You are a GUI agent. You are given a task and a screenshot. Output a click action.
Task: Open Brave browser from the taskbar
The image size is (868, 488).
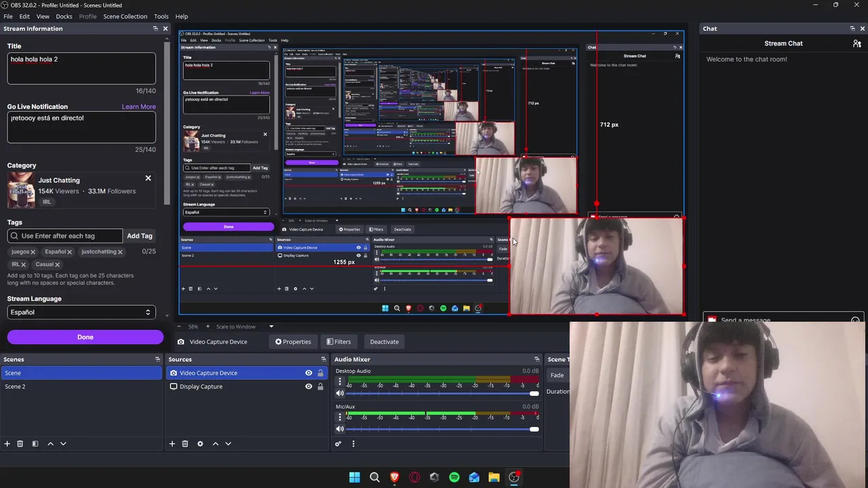click(x=395, y=477)
